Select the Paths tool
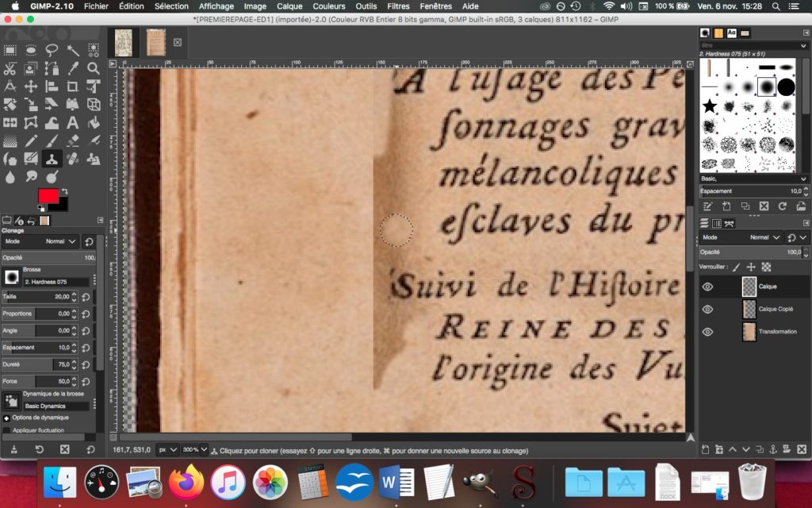Viewport: 812px width, 508px height. 52,68
